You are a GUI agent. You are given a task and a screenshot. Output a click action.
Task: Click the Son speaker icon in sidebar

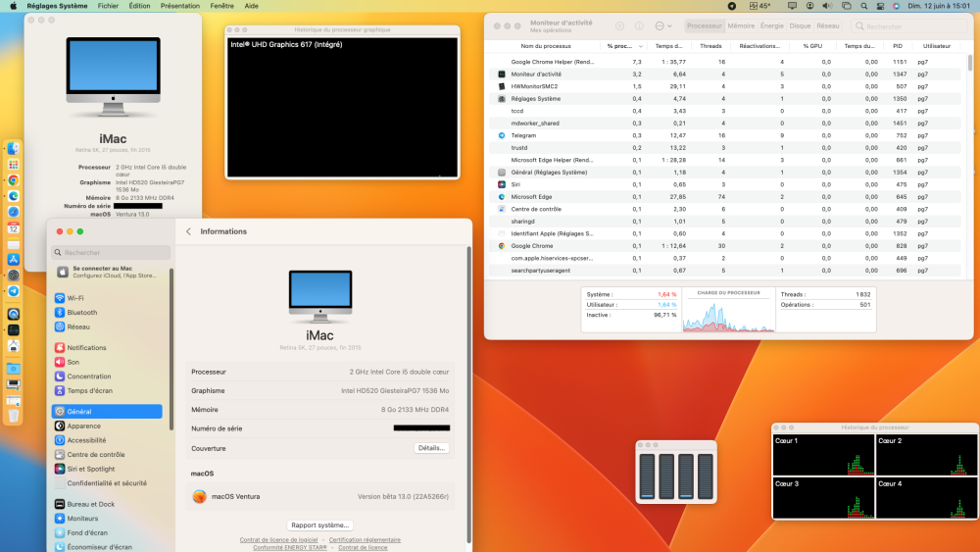tap(60, 362)
